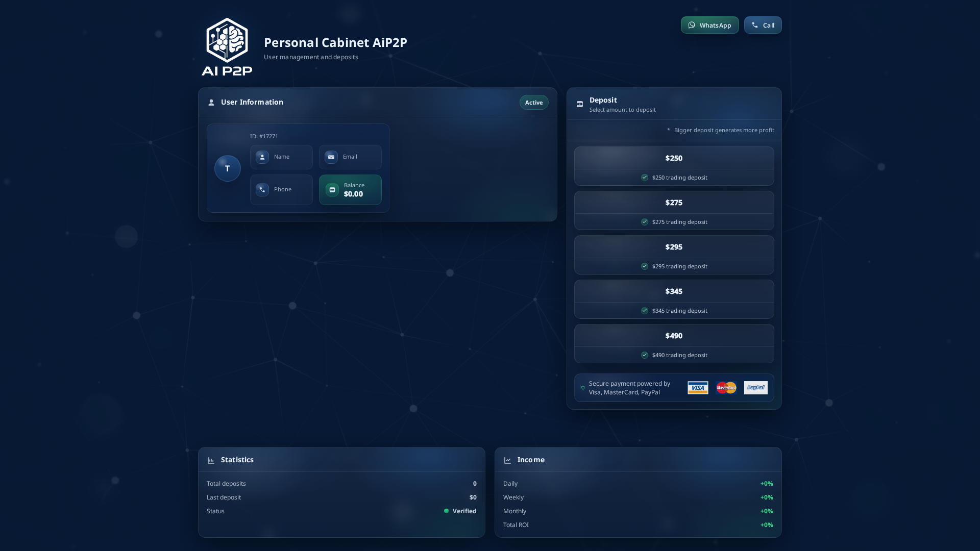Click the line chart icon in Income header
The height and width of the screenshot is (551, 980).
pos(507,460)
